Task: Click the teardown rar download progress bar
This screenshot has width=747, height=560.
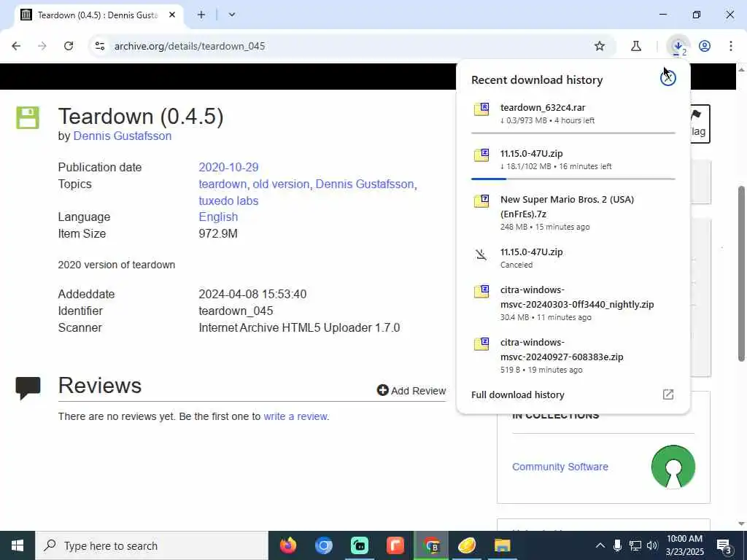Action: [573, 133]
